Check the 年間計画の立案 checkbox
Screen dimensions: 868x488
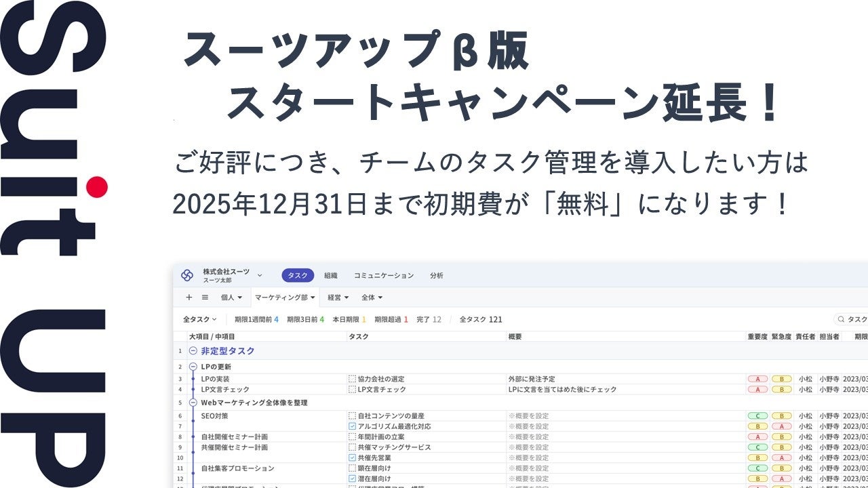pos(352,436)
